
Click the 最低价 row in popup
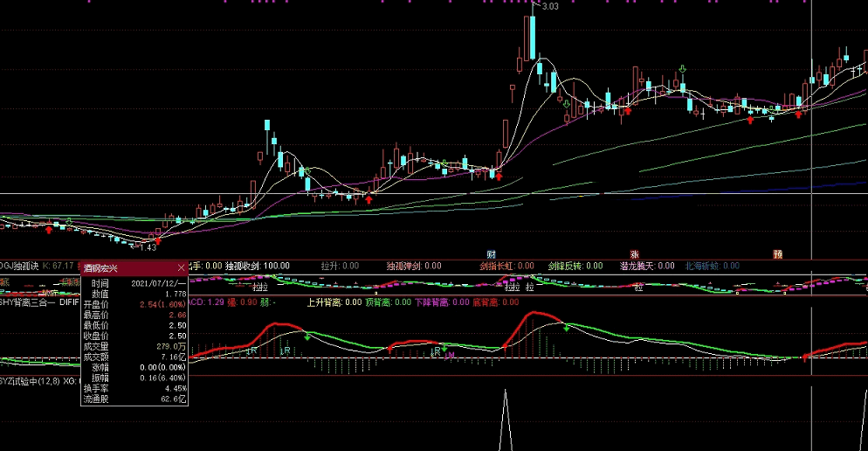pos(134,325)
